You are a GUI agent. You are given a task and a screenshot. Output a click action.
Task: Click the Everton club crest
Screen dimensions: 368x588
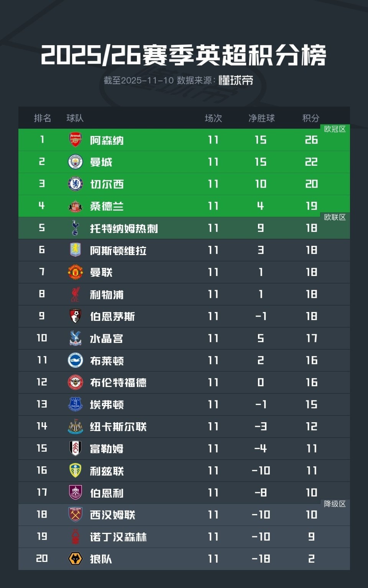coord(76,405)
